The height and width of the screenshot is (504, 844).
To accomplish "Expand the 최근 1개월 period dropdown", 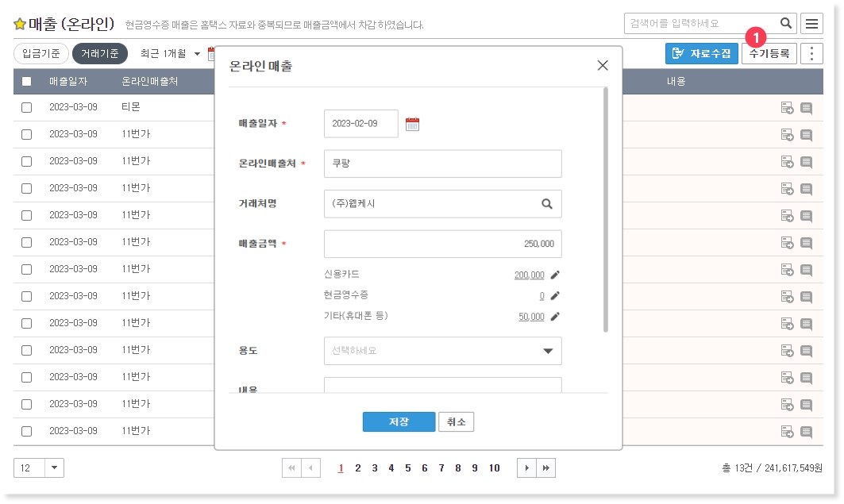I will tap(197, 54).
